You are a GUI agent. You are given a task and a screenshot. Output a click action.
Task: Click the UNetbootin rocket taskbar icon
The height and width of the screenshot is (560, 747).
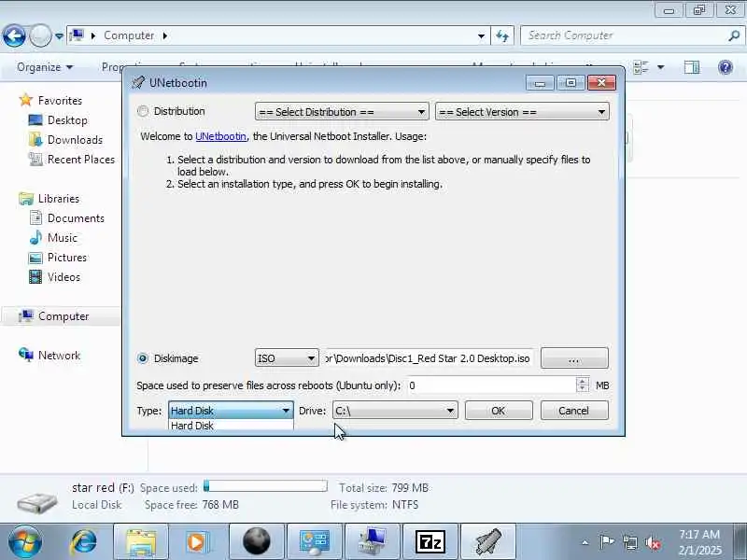[x=487, y=541]
